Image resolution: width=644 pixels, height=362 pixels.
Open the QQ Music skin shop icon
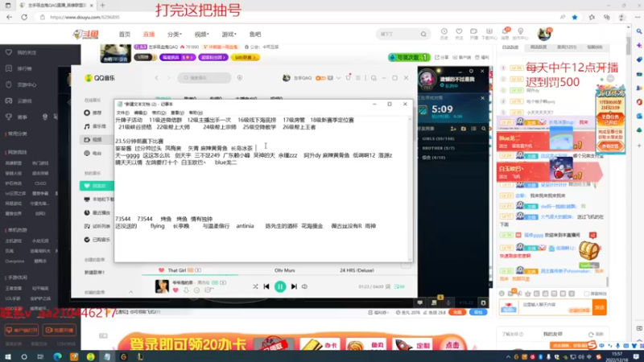(349, 77)
